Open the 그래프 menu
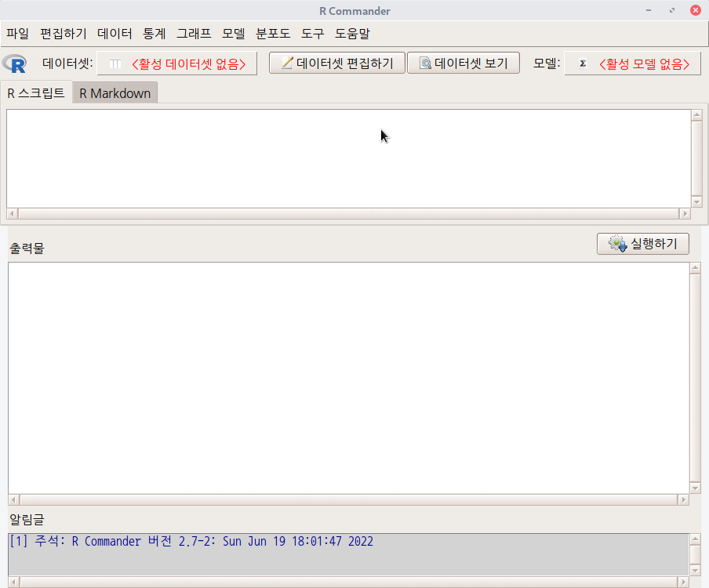Image resolution: width=709 pixels, height=588 pixels. pos(194,34)
